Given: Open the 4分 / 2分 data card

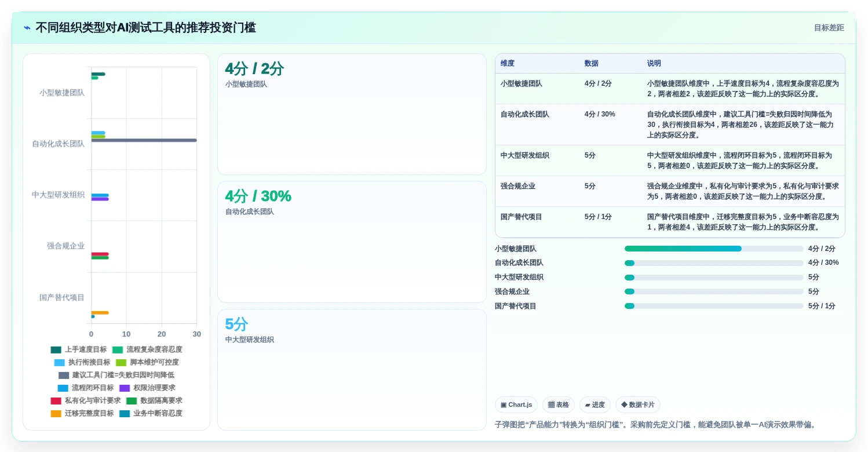Looking at the screenshot, I should pyautogui.click(x=352, y=114).
